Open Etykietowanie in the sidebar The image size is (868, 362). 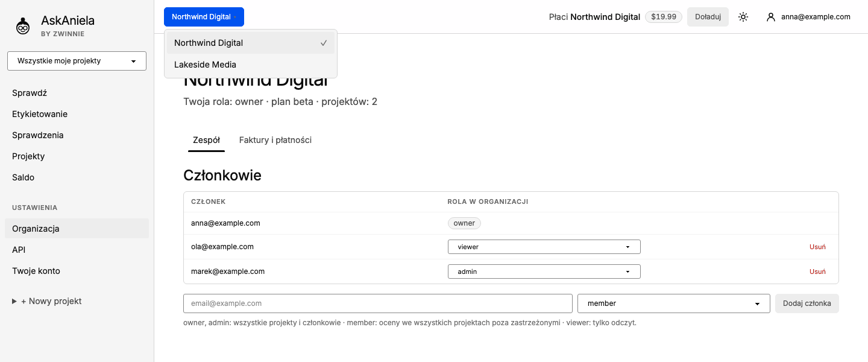(77, 114)
